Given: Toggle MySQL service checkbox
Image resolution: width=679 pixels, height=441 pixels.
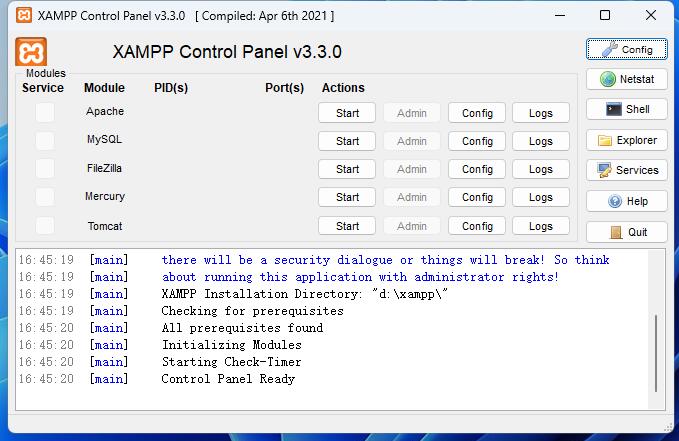Looking at the screenshot, I should click(x=45, y=140).
